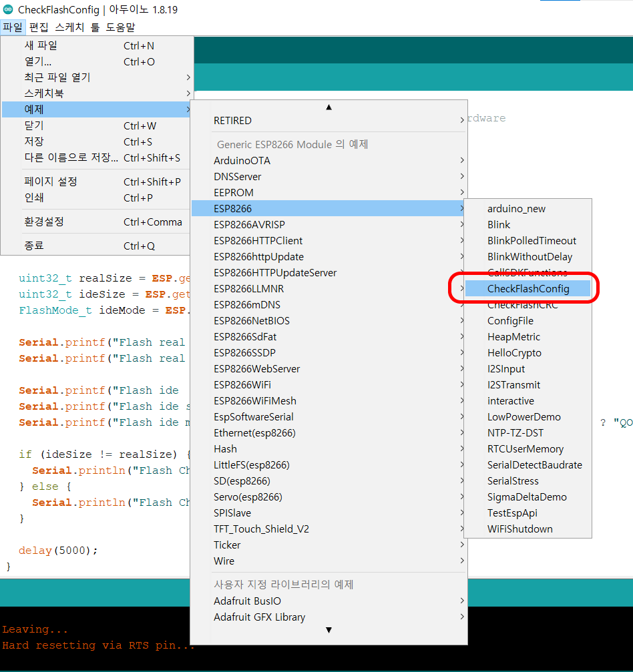Open the HeapMetric example
The width and height of the screenshot is (633, 672).
click(528, 336)
